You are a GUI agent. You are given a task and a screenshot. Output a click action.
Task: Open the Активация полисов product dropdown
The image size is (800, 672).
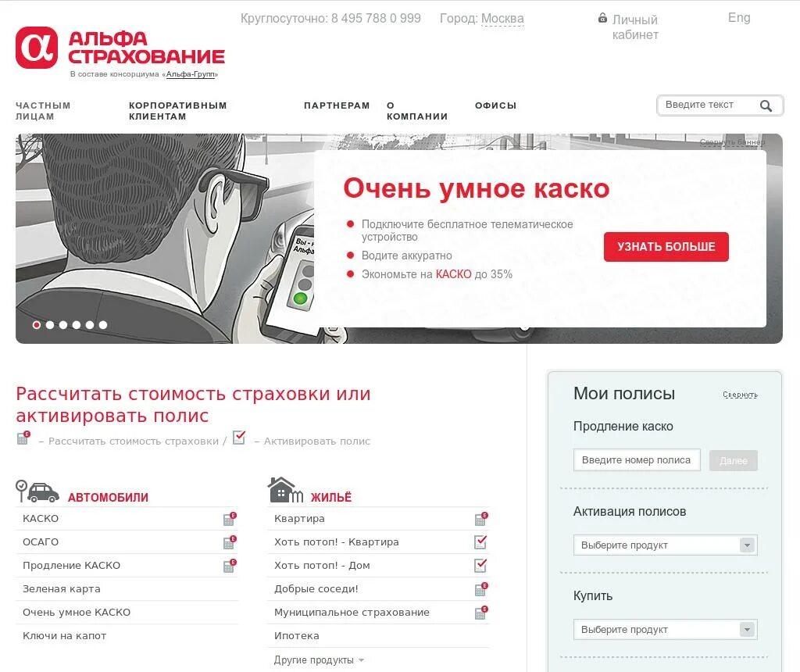coord(666,545)
